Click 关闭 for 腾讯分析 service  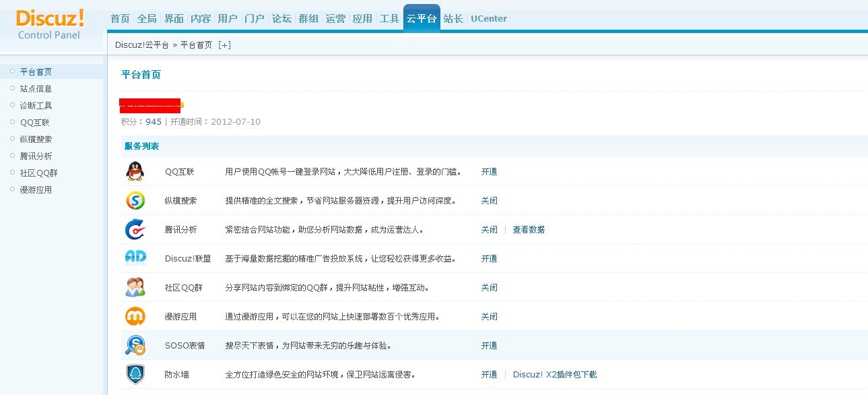point(489,229)
